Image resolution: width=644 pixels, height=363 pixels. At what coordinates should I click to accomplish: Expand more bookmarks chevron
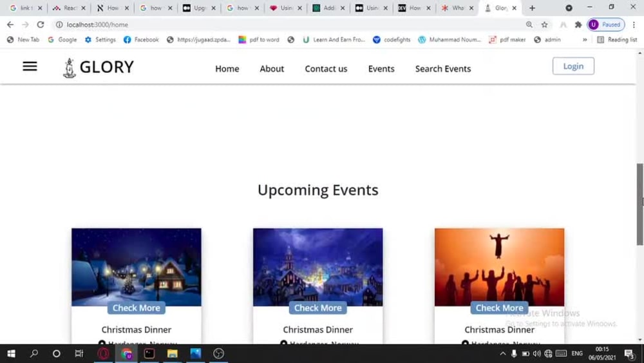coord(585,40)
